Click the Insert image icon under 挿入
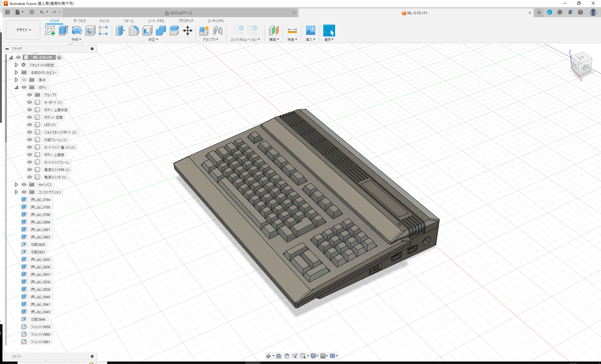This screenshot has width=601, height=364. [310, 31]
